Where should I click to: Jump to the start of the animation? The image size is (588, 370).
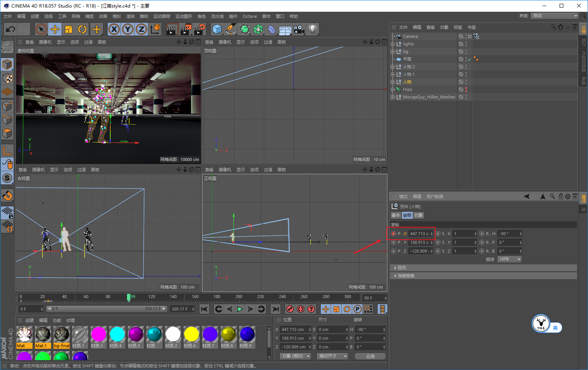point(204,309)
